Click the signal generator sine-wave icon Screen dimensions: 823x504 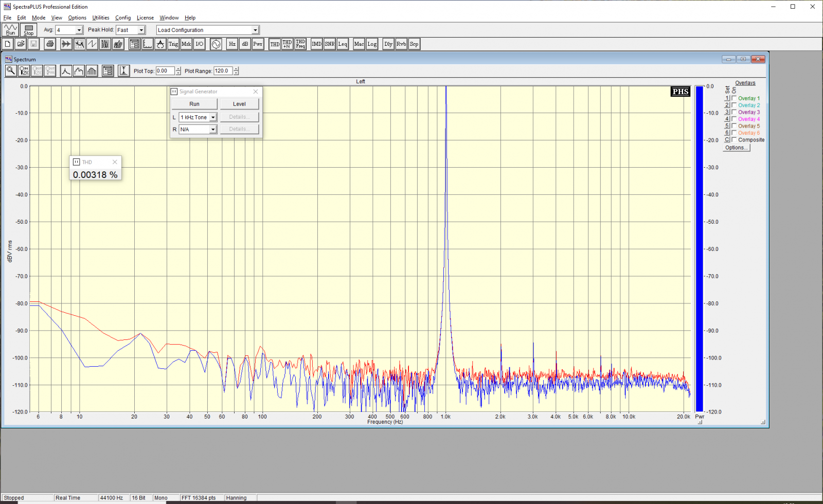click(216, 44)
